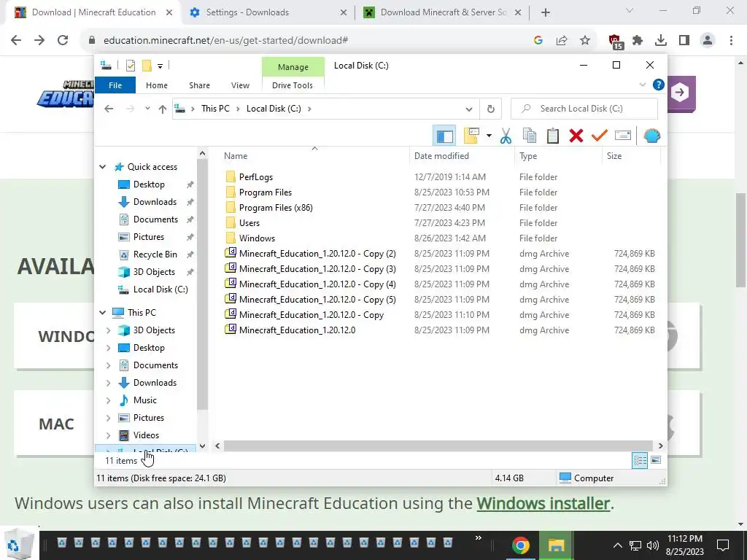Select Recycle Bin in Quick access
Image resolution: width=747 pixels, height=560 pixels.
155,254
